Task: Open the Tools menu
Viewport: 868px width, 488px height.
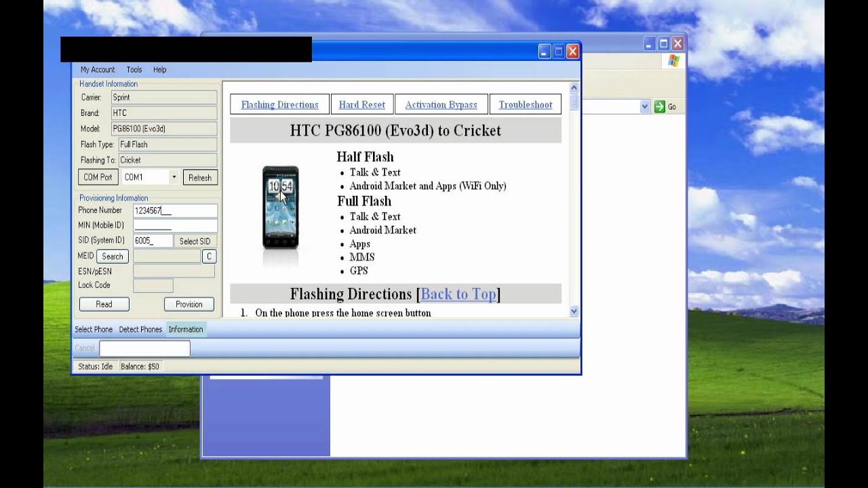Action: click(134, 70)
